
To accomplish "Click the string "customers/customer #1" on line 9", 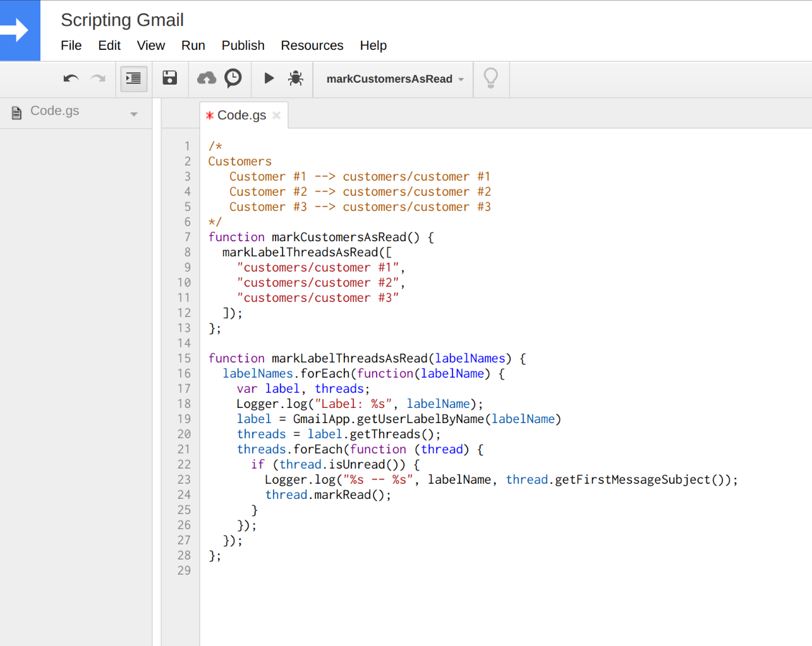I will coord(318,267).
